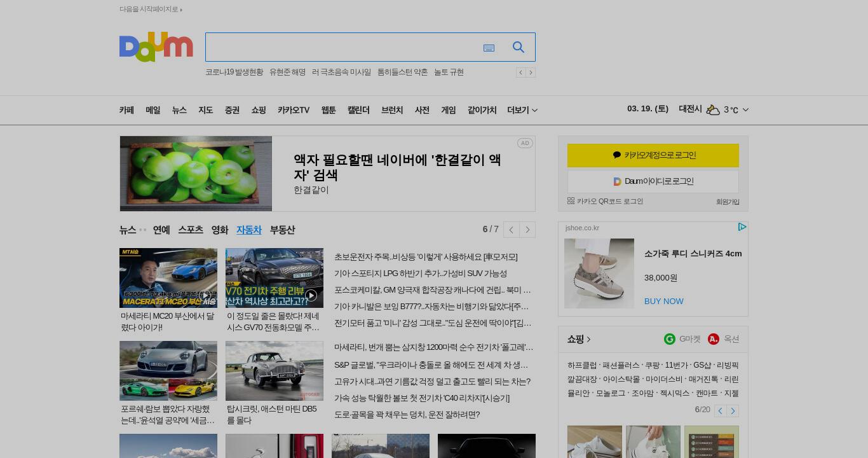The image size is (868, 458).
Task: Focus the Daum search input field
Action: point(343,47)
